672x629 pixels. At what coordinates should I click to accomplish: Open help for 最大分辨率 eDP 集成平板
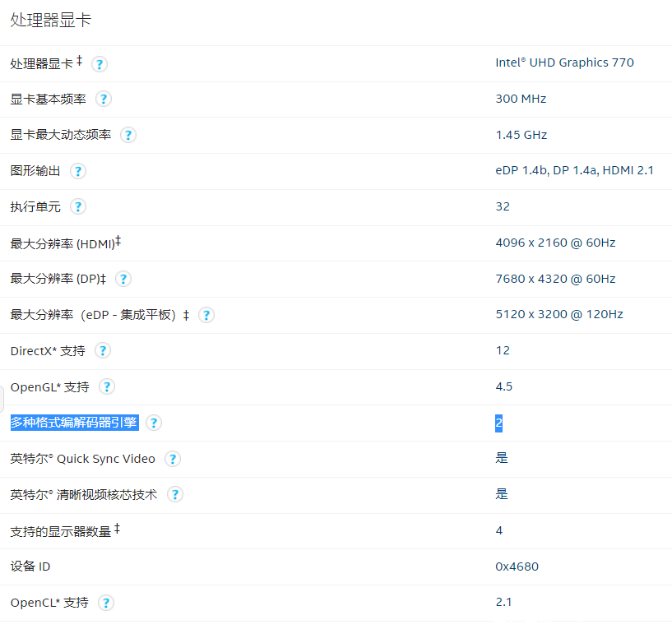206,315
